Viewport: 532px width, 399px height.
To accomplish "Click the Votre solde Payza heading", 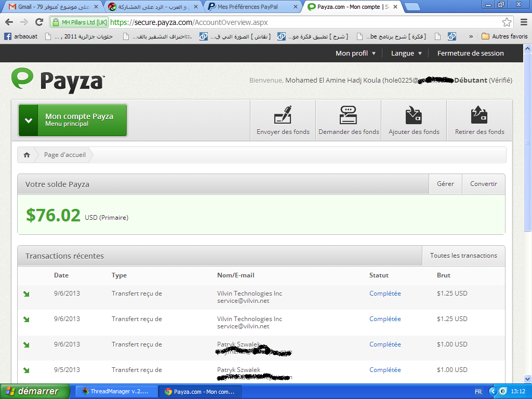I will pyautogui.click(x=57, y=184).
